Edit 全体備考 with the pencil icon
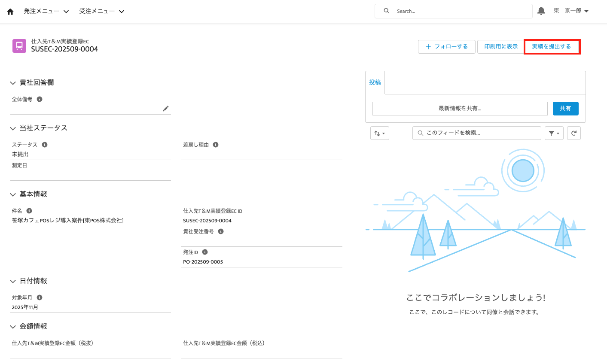Viewport: 607px width, 364px height. pos(166,109)
